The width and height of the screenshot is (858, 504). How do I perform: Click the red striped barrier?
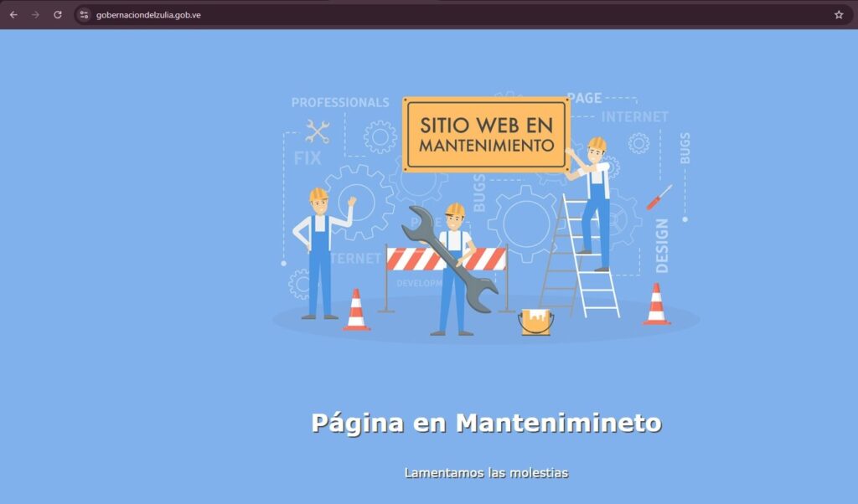tap(419, 259)
